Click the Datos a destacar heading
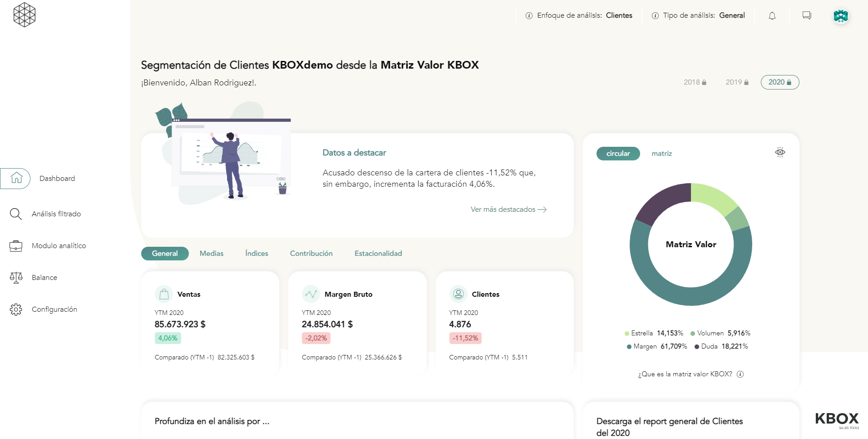868x439 pixels. click(354, 153)
